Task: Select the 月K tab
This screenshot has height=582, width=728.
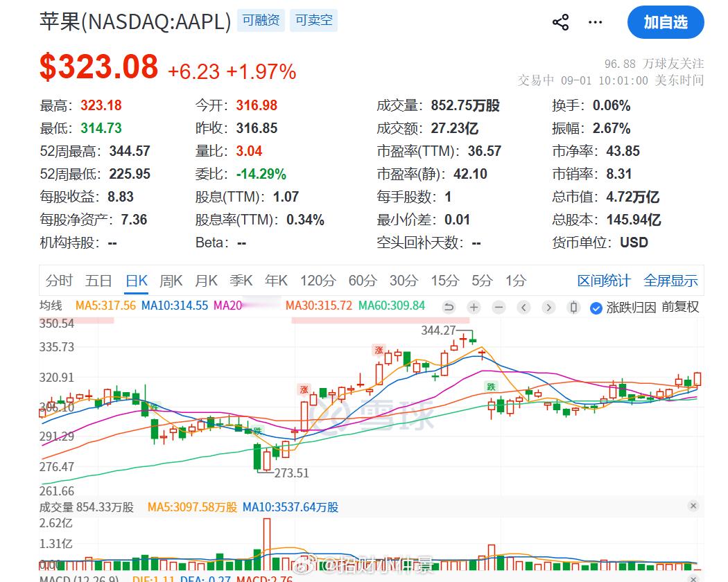Action: pyautogui.click(x=206, y=281)
